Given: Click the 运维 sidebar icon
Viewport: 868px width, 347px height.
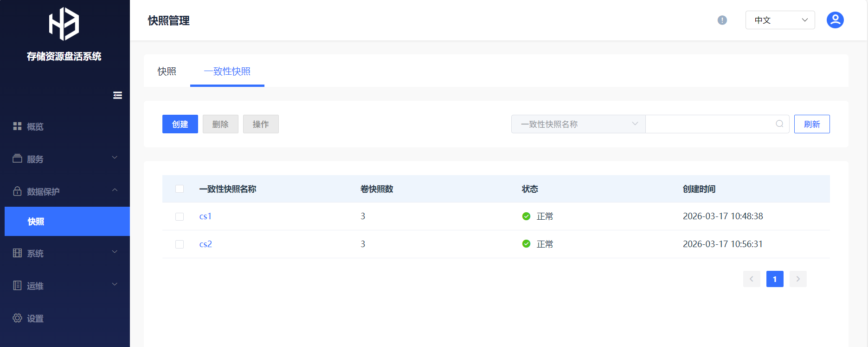Looking at the screenshot, I should 17,286.
